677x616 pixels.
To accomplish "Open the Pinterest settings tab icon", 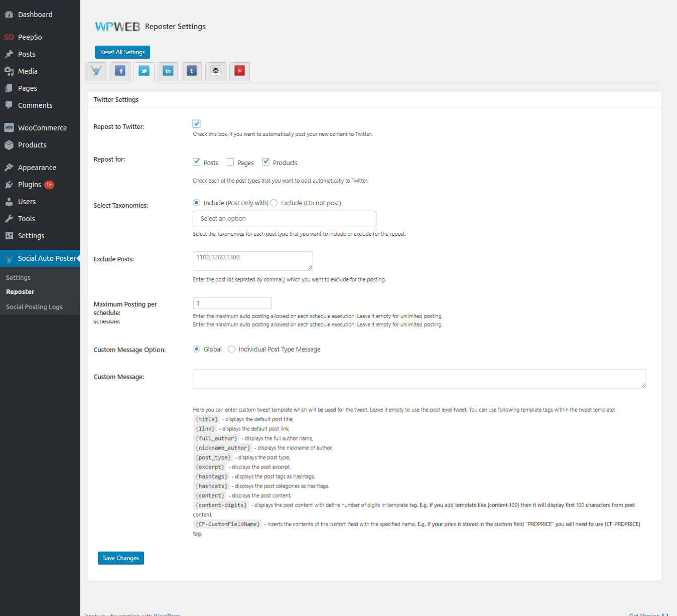I will [239, 71].
